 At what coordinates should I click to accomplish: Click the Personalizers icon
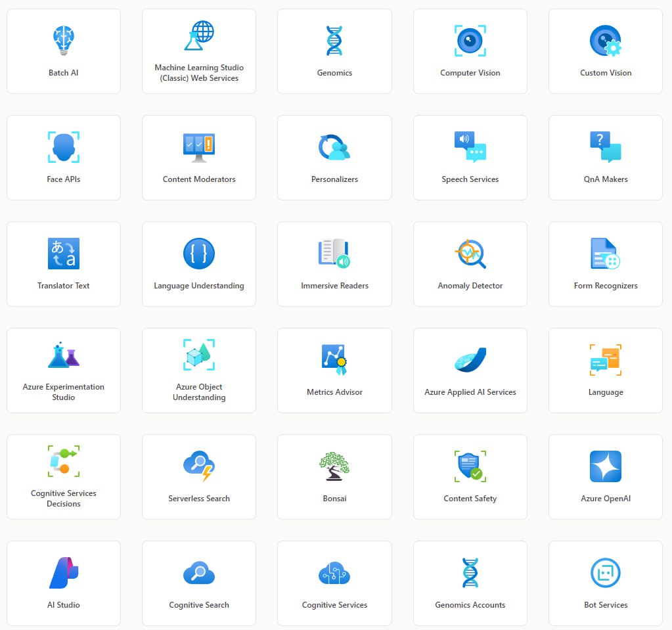tap(334, 147)
